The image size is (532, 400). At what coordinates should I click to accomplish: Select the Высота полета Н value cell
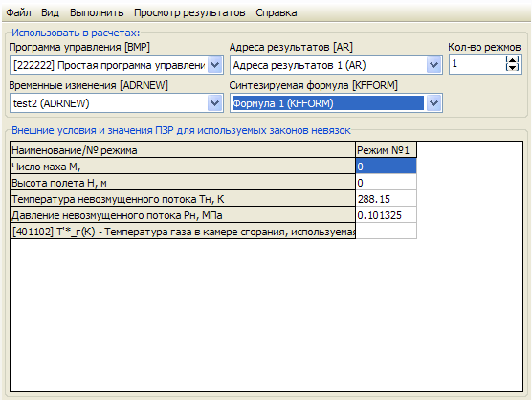[x=387, y=183]
